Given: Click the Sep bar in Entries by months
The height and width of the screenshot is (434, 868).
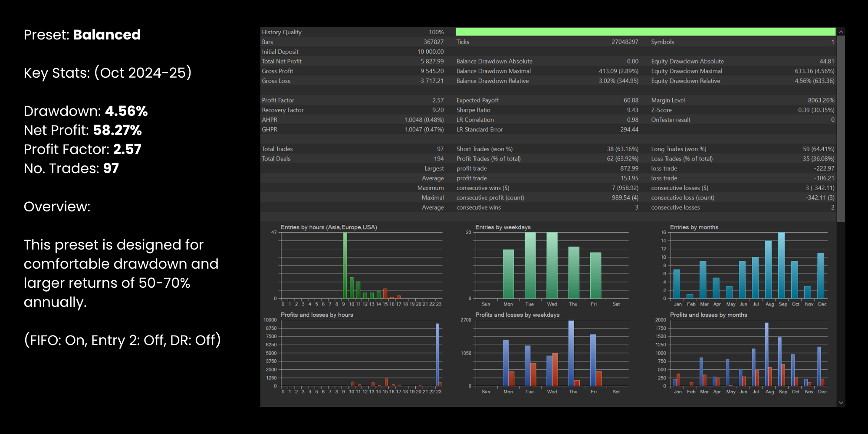Looking at the screenshot, I should point(781,266).
